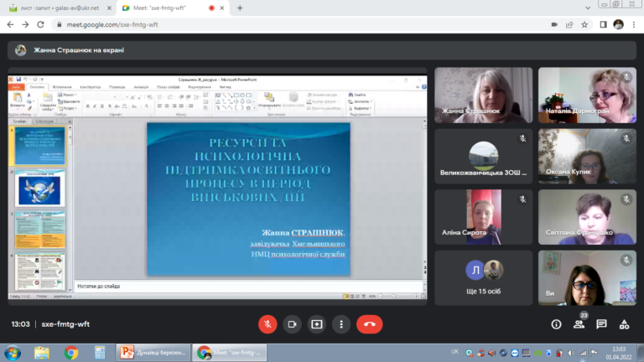Select Жанна Страшнюк video tile

[x=483, y=96]
